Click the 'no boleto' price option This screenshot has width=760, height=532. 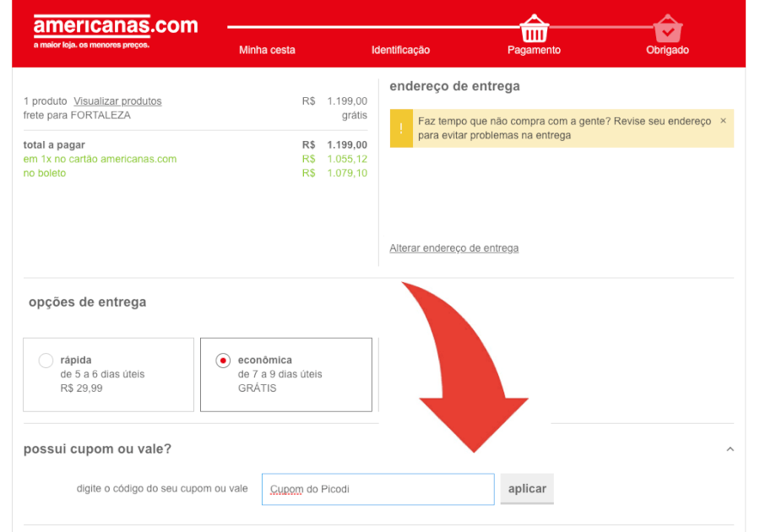[45, 173]
